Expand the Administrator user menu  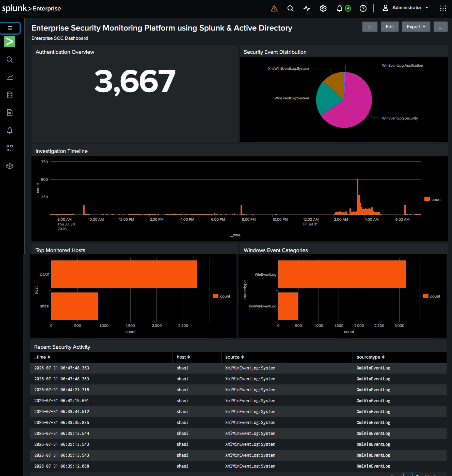point(406,8)
